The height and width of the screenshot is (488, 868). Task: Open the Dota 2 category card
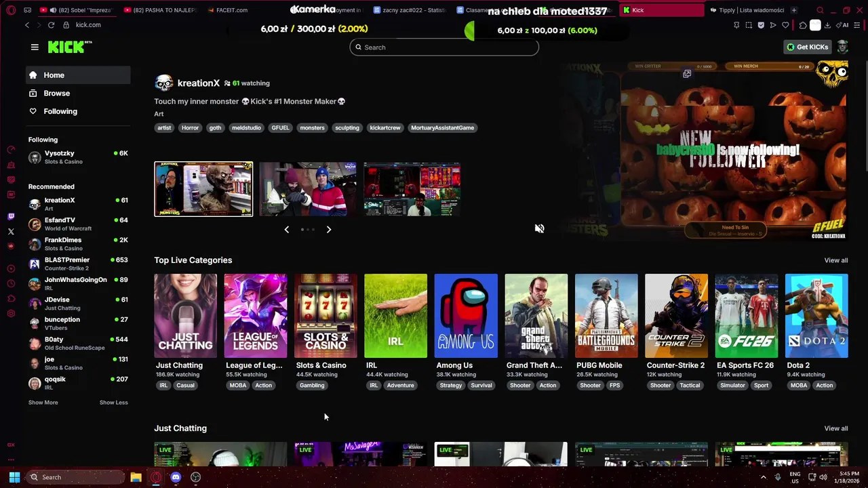[x=816, y=316]
